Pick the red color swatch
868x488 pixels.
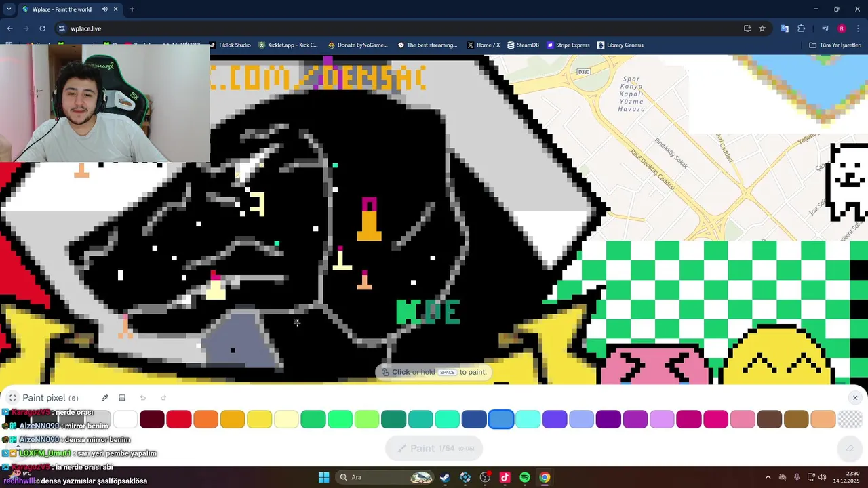pyautogui.click(x=179, y=420)
